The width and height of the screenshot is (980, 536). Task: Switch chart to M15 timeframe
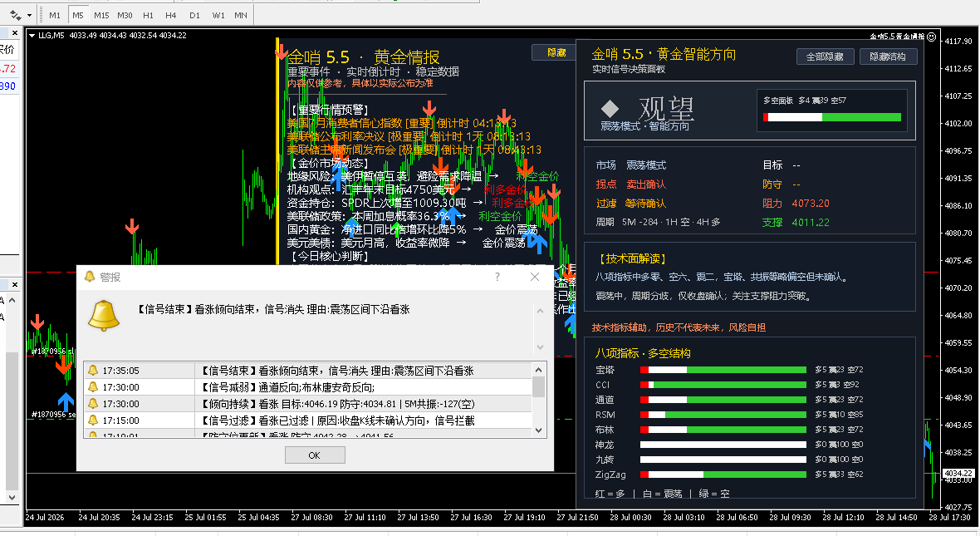pyautogui.click(x=101, y=15)
